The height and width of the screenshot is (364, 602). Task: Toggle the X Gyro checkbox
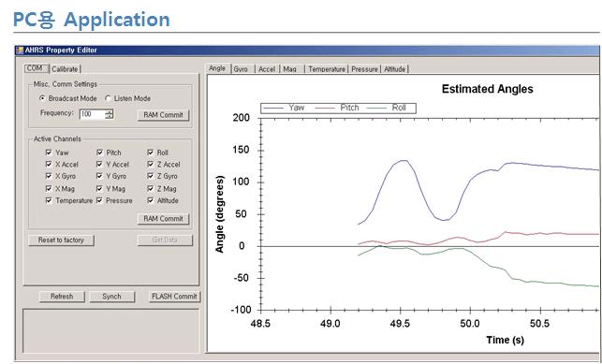[x=49, y=176]
